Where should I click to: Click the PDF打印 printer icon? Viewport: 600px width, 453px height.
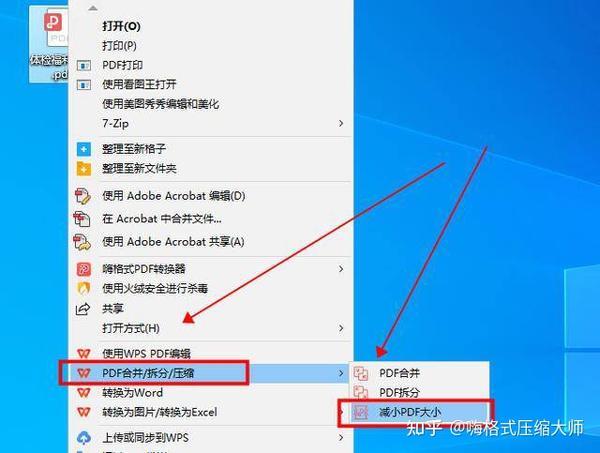84,65
